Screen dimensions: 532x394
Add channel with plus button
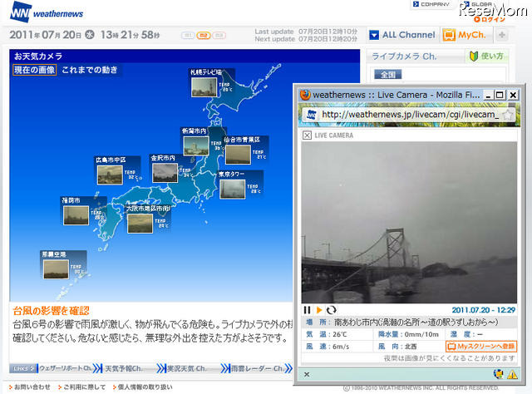point(502,35)
